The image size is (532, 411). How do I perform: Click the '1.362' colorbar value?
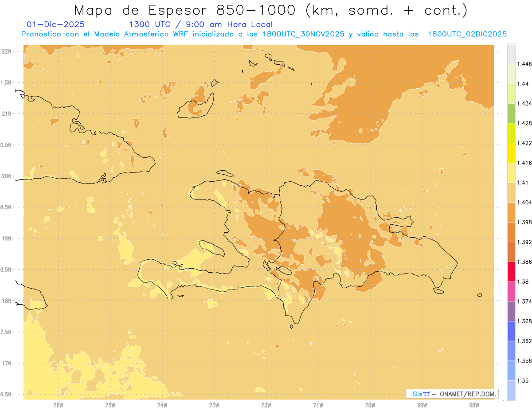(x=524, y=341)
